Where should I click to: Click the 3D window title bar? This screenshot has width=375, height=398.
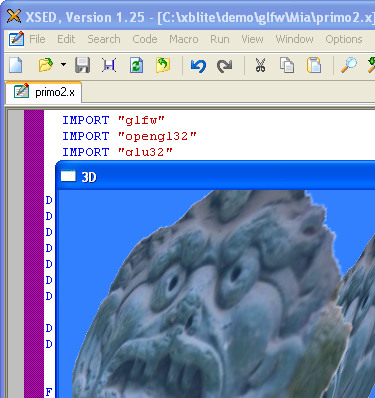click(x=215, y=176)
